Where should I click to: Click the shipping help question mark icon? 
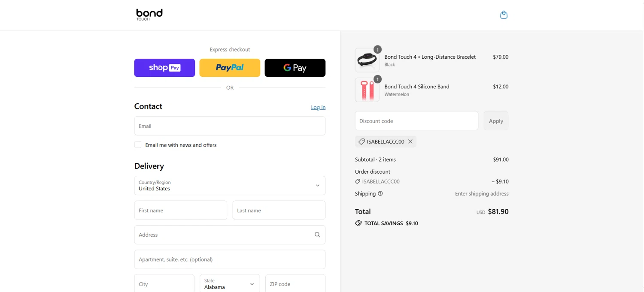380,193
